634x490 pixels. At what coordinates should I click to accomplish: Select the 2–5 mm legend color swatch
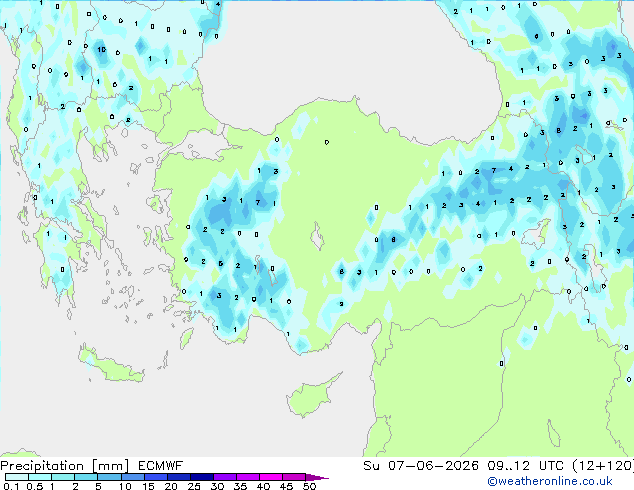coord(86,477)
